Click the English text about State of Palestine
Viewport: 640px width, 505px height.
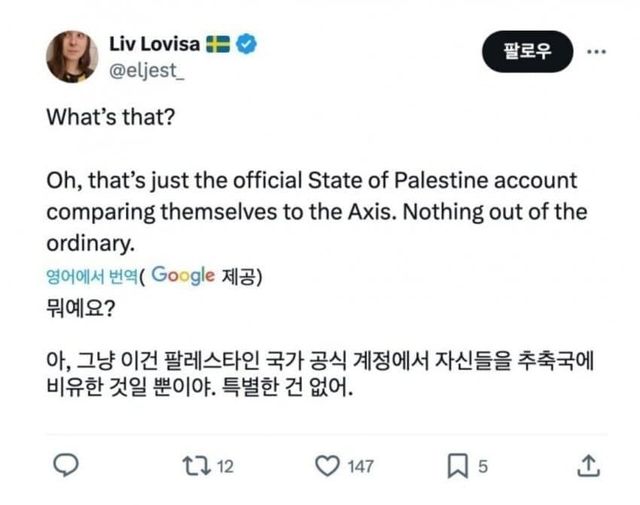click(316, 213)
